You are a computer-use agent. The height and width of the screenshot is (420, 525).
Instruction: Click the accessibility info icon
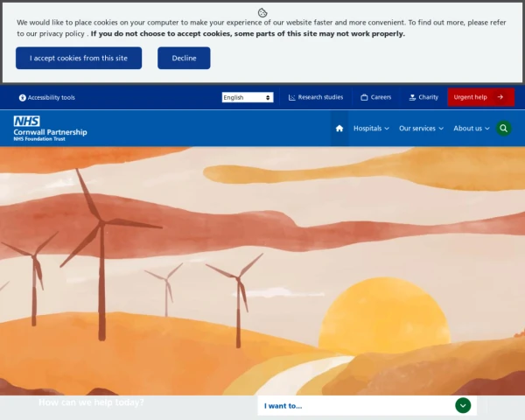(x=23, y=97)
